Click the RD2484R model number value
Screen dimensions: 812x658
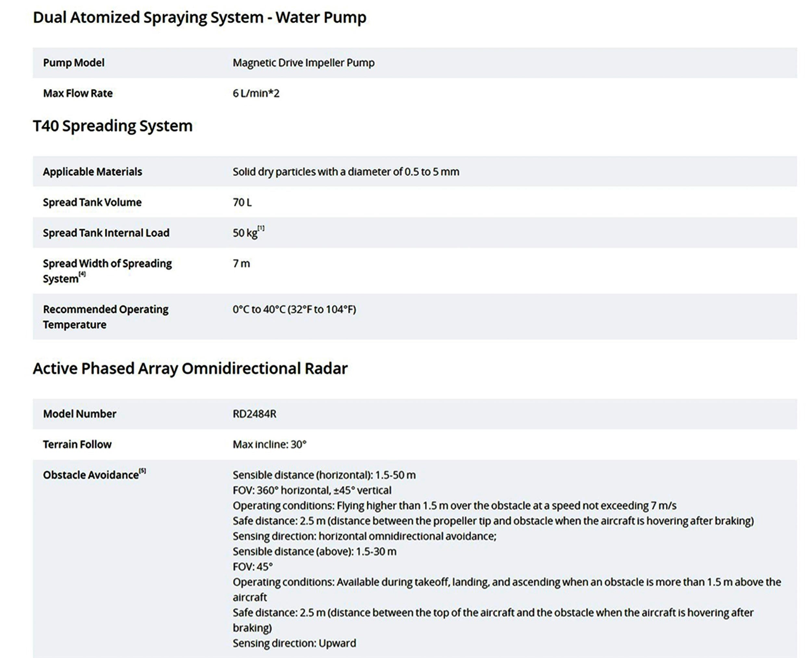click(x=254, y=414)
